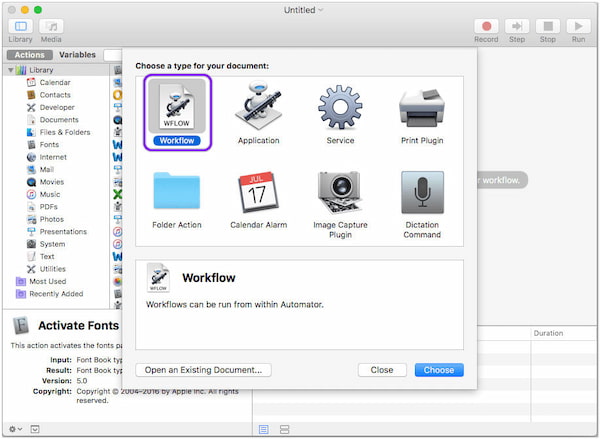Open the gear action menu at bottom left
Image resolution: width=600 pixels, height=439 pixels.
pos(15,429)
